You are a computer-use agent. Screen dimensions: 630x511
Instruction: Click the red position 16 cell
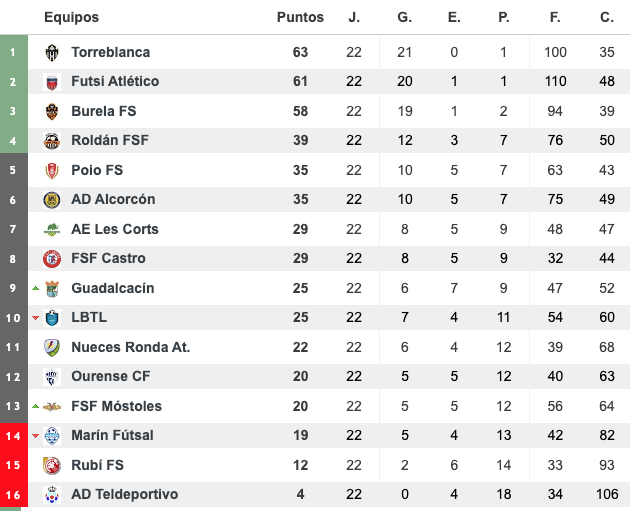[13, 495]
